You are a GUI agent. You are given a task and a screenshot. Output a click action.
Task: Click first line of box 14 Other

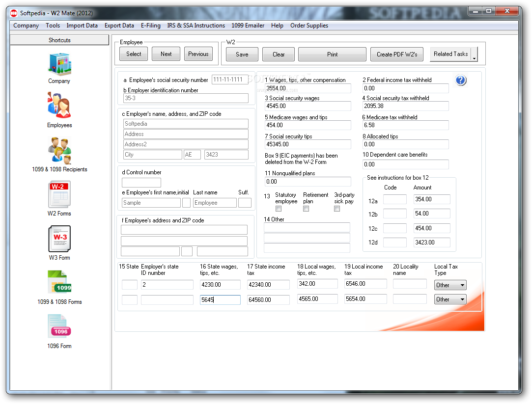pos(307,227)
